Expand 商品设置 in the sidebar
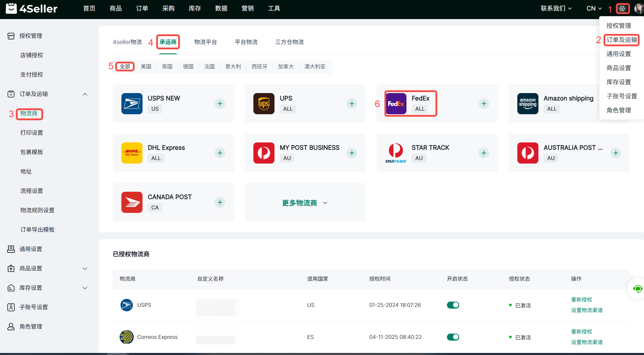This screenshot has width=644, height=355. (85, 268)
